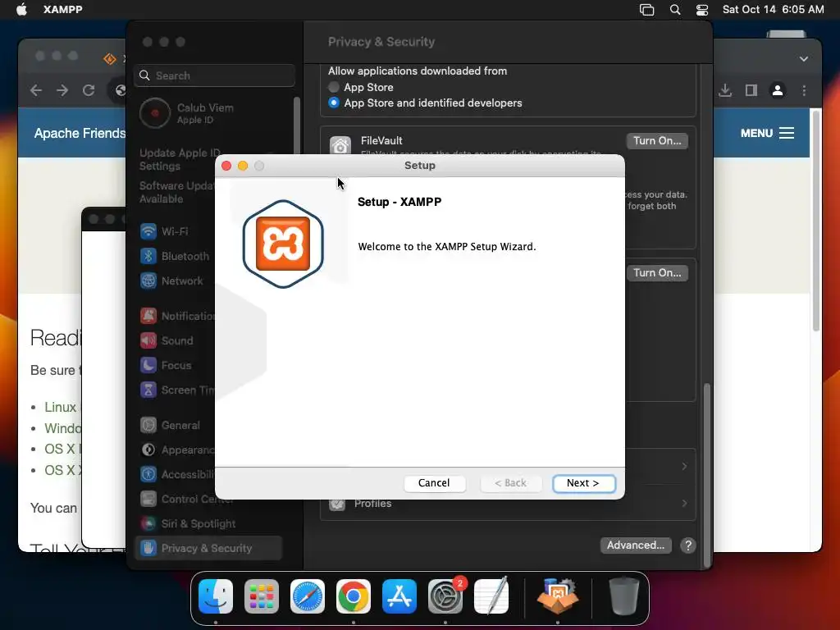Click Next in the XAMPP Setup wizard
The image size is (840, 630).
[x=583, y=483]
